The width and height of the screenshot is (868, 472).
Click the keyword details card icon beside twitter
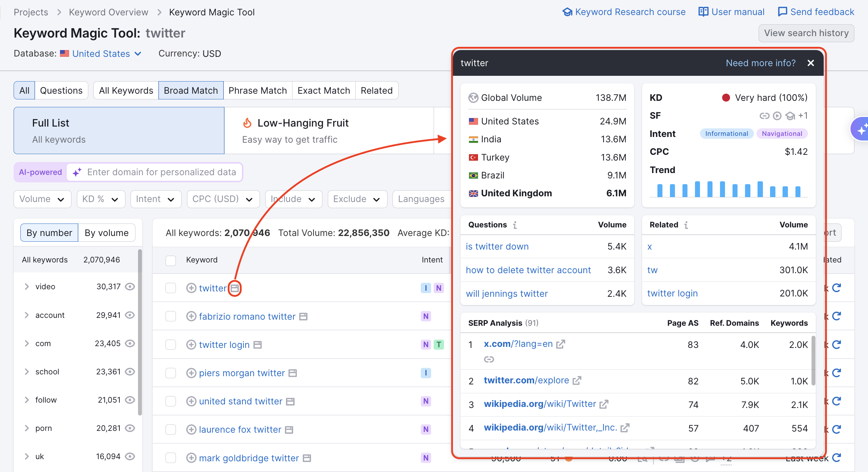coord(235,288)
